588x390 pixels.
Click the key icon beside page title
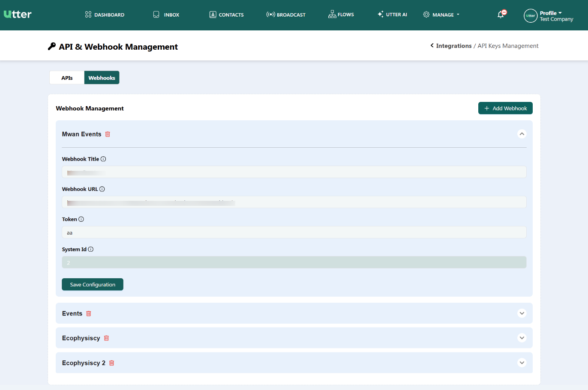coord(52,46)
